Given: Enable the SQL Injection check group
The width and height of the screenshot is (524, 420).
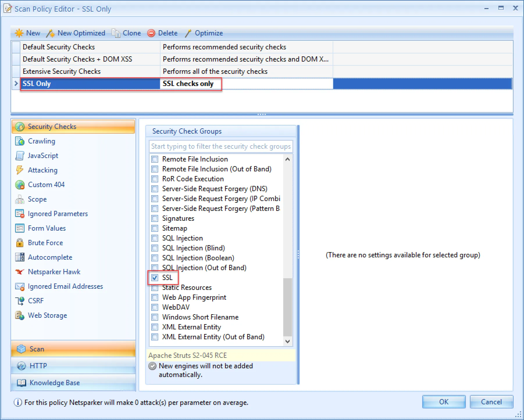Looking at the screenshot, I should (155, 238).
